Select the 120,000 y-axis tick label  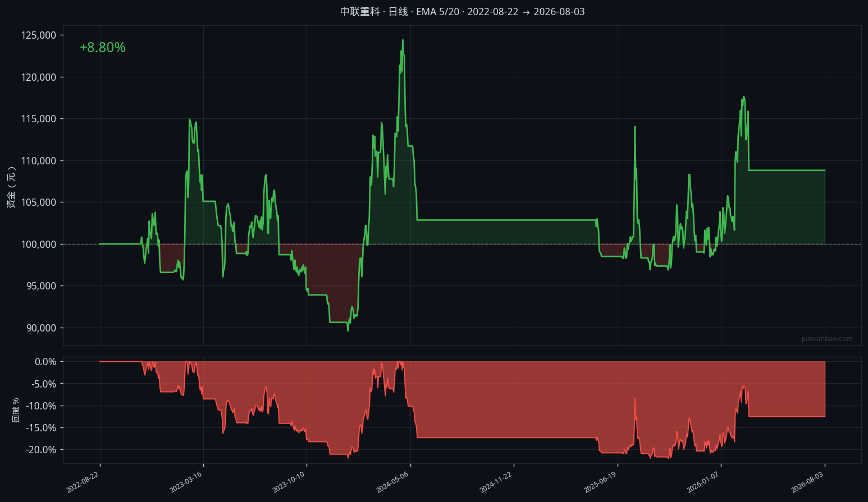click(x=39, y=77)
